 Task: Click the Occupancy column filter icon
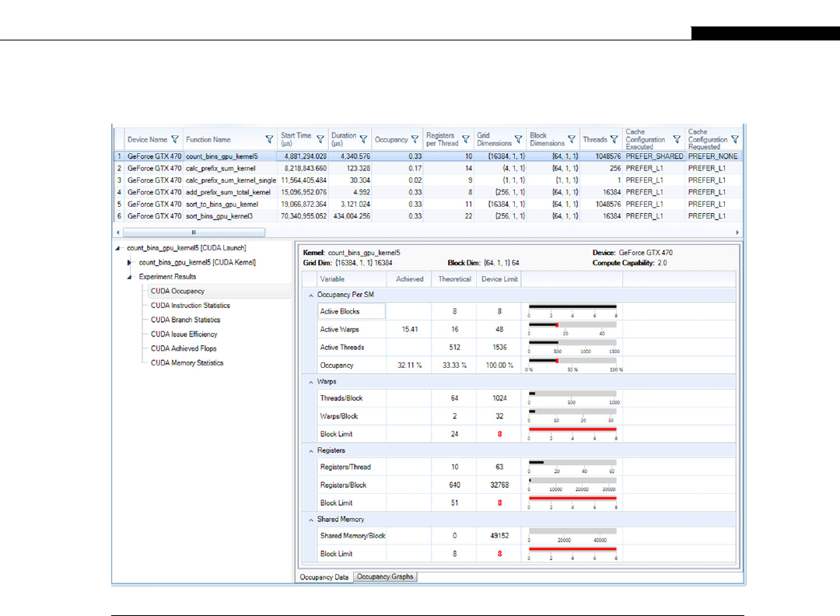415,140
